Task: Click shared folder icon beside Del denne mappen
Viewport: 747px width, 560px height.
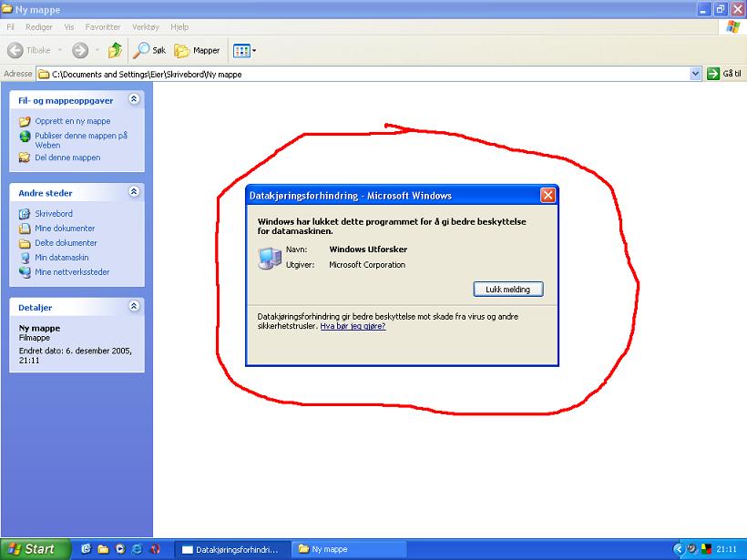Action: point(25,158)
